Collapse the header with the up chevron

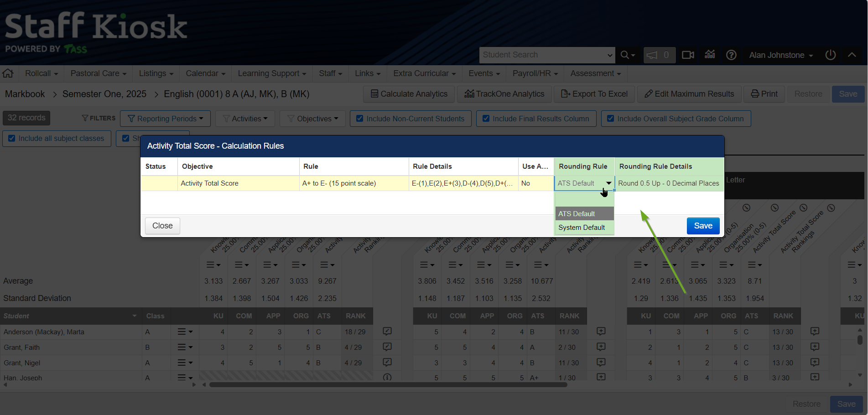click(x=852, y=54)
